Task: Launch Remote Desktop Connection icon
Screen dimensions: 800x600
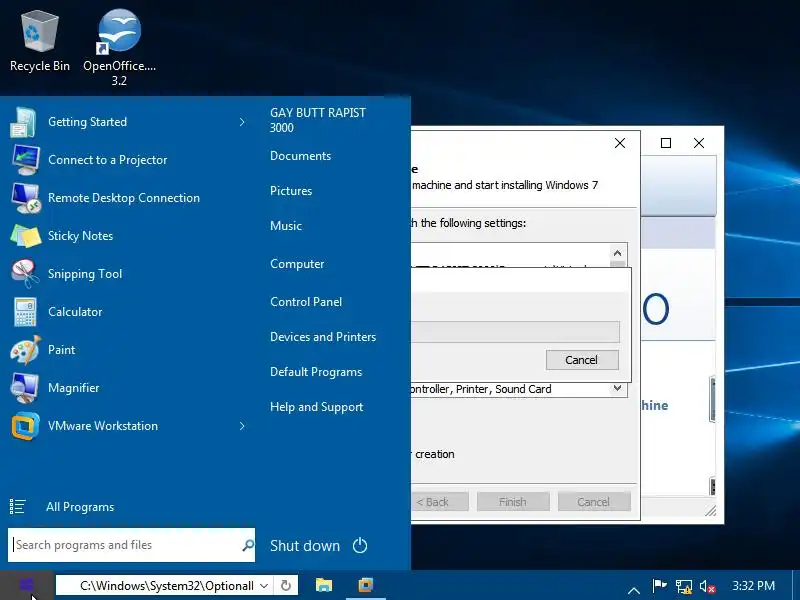Action: click(26, 198)
